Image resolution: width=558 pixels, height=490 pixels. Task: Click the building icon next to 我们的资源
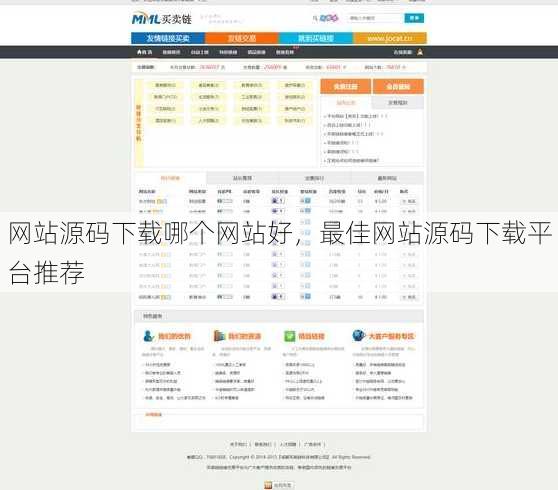[x=219, y=336]
